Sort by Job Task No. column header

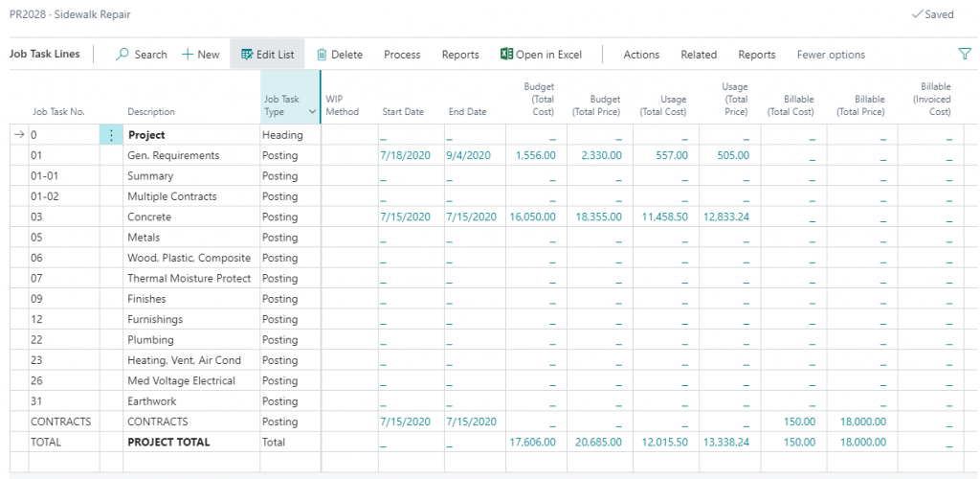(58, 112)
